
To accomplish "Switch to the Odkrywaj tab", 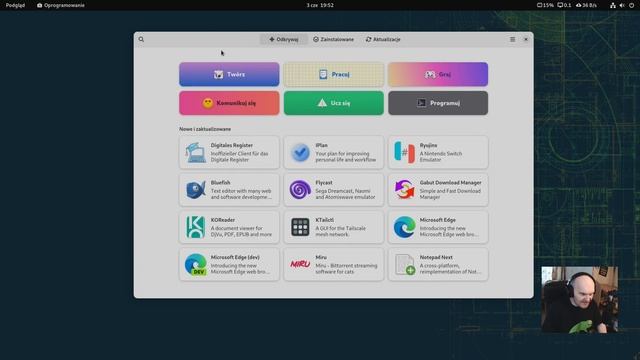I will tap(284, 40).
